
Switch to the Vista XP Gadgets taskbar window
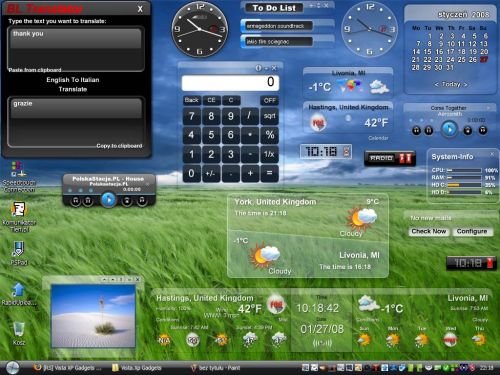68,368
